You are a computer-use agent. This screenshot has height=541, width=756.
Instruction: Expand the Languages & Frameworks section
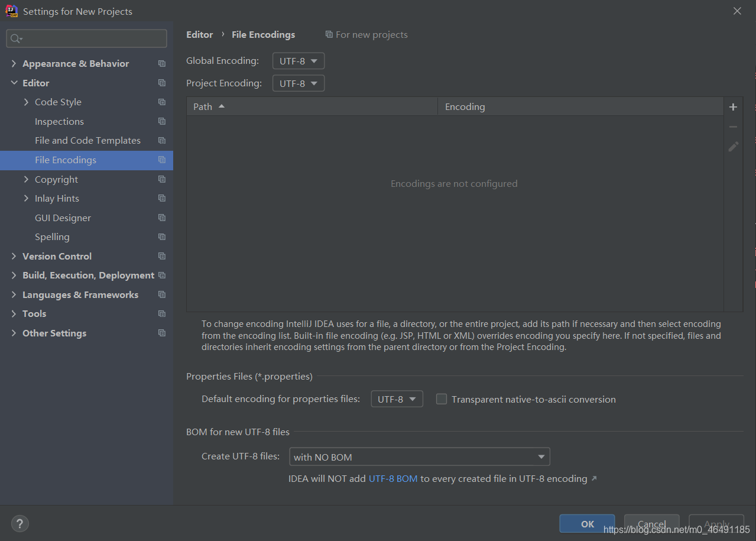(14, 294)
